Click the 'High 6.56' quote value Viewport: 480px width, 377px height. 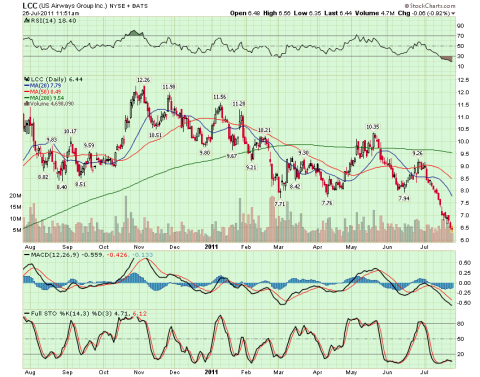277,13
